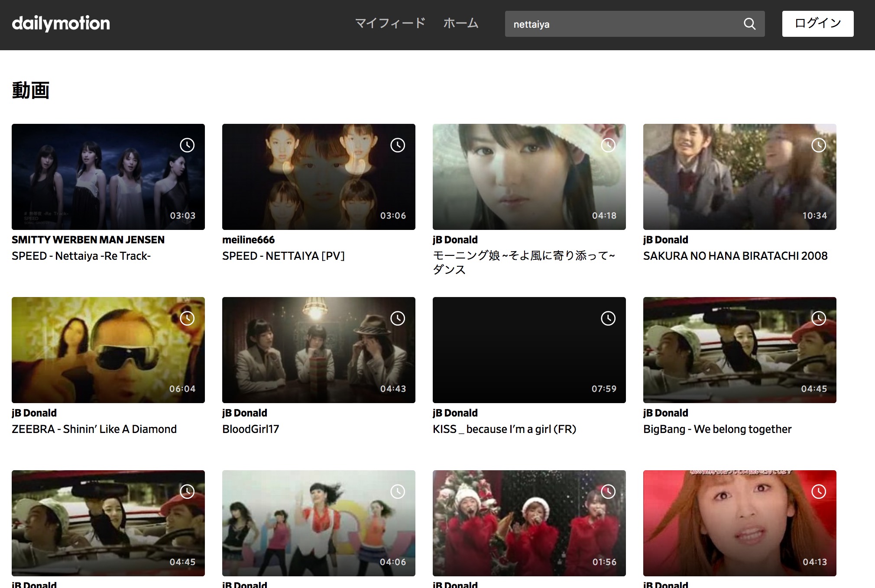
Task: Play the 03:06 SPEED NETTAIYA PV thumbnail
Action: click(319, 177)
